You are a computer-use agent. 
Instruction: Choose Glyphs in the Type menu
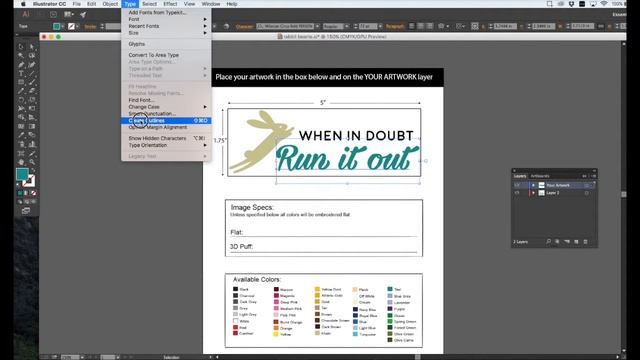166,44
